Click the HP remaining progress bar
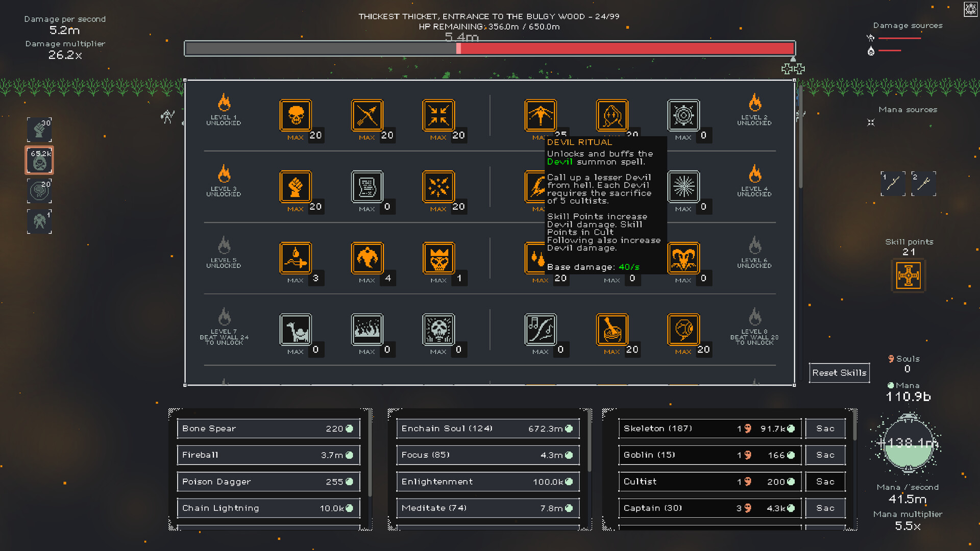This screenshot has height=551, width=980. pos(490,48)
